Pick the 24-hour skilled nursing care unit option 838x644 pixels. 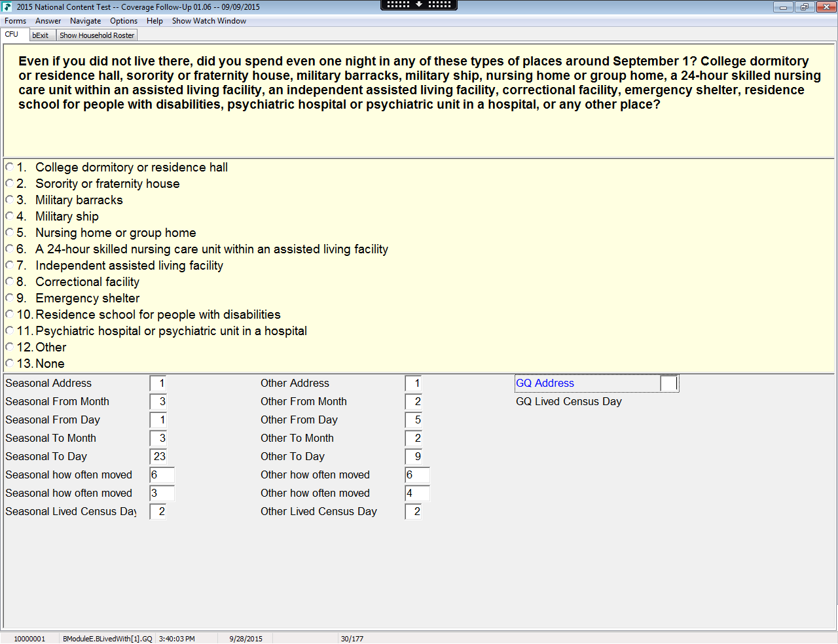tap(10, 249)
